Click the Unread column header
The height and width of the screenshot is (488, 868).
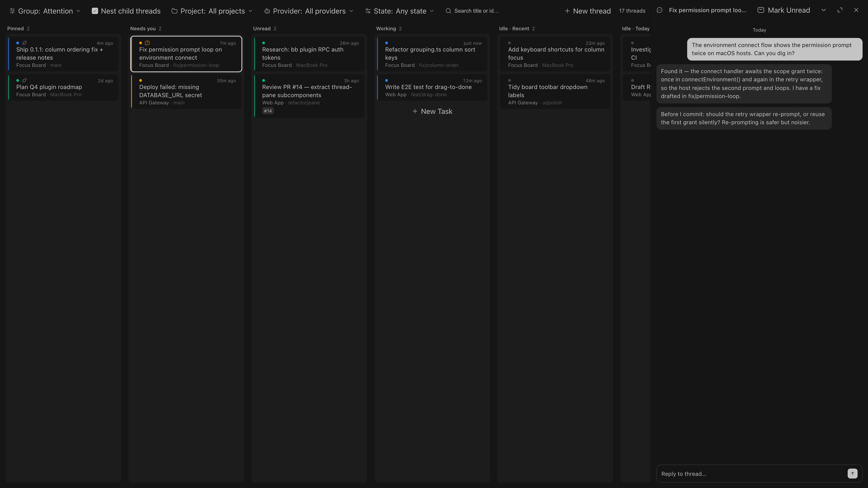262,29
